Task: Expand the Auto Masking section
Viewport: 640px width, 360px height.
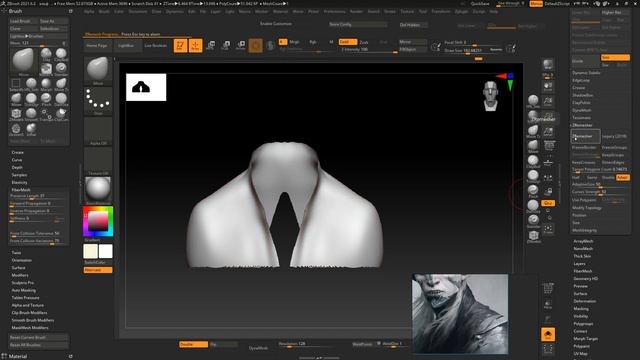Action: (24, 290)
